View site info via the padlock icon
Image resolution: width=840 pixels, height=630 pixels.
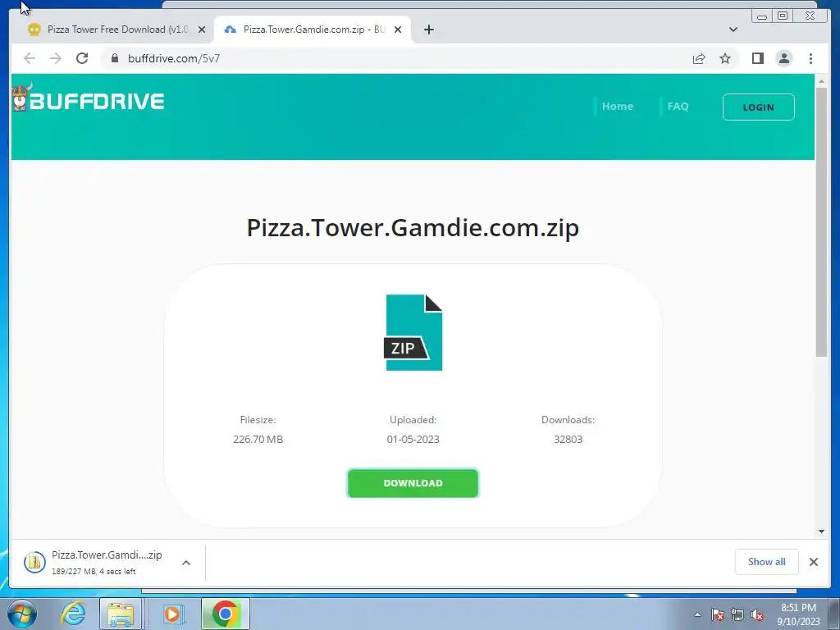pyautogui.click(x=115, y=58)
